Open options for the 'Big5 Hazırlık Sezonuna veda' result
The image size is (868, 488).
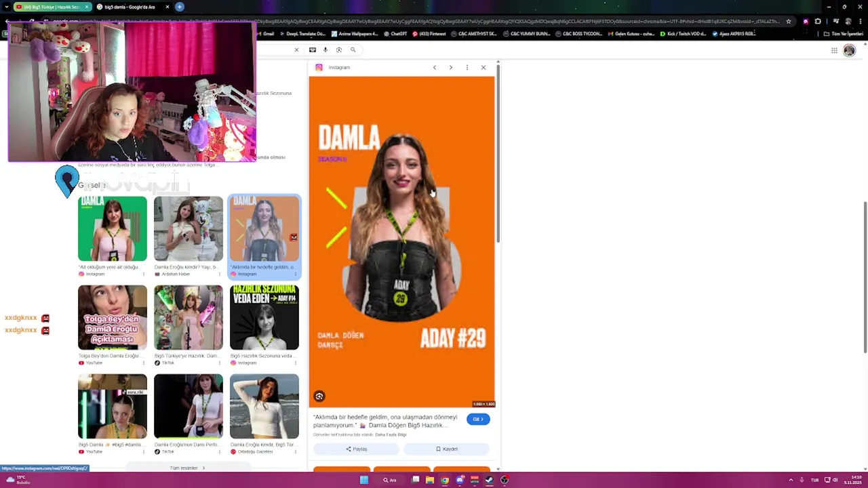coord(295,363)
